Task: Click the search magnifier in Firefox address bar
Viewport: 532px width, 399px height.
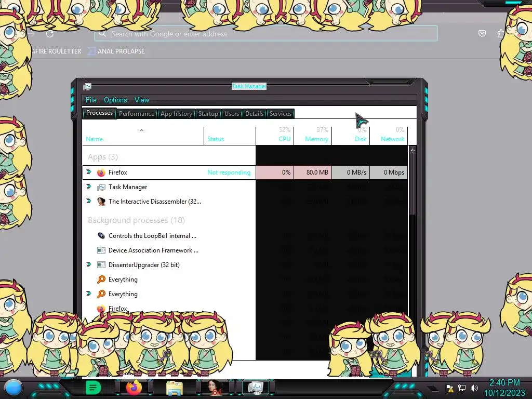Action: click(x=102, y=34)
